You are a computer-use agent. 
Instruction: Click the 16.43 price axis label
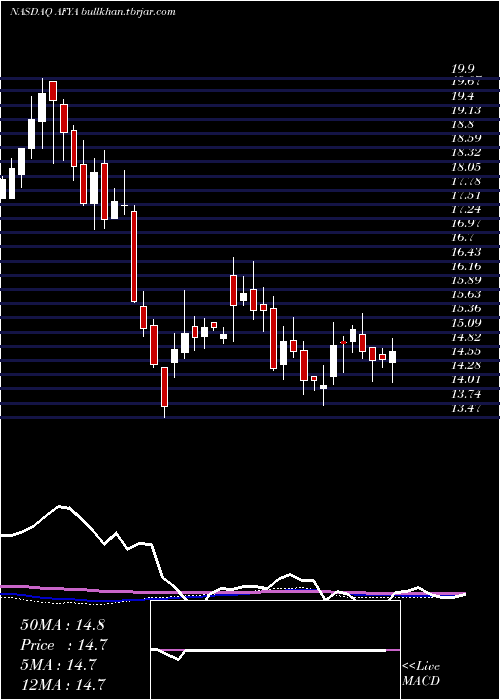(466, 252)
